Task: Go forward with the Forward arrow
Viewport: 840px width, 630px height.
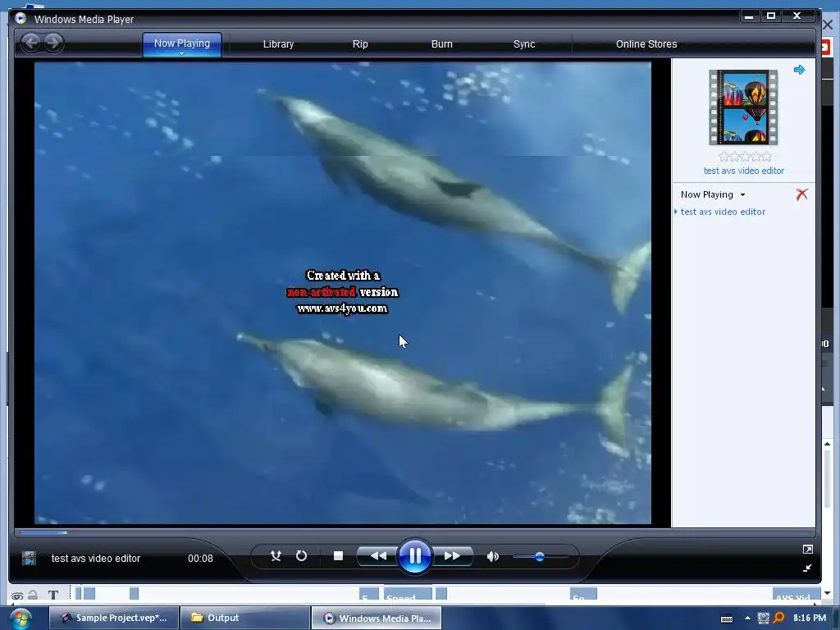Action: 53,43
